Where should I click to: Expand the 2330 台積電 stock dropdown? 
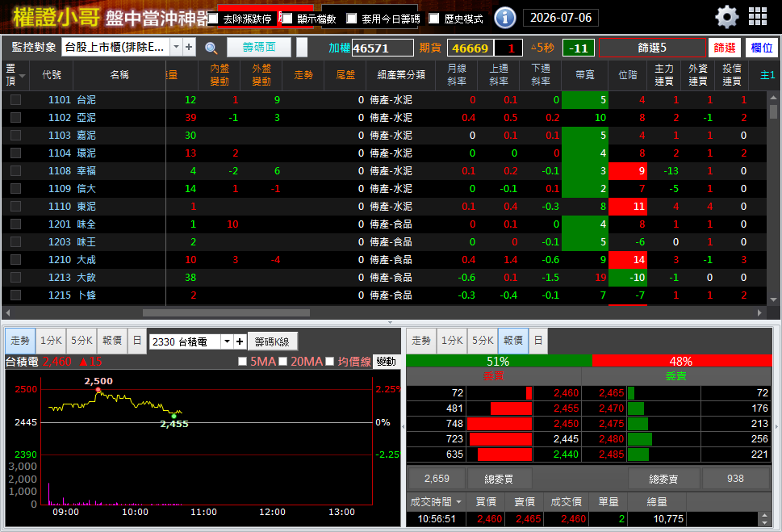pyautogui.click(x=227, y=341)
